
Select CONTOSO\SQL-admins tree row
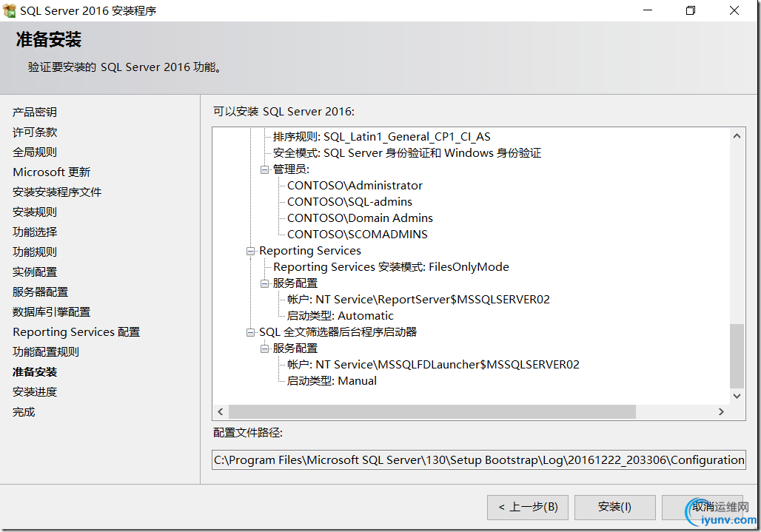(349, 202)
